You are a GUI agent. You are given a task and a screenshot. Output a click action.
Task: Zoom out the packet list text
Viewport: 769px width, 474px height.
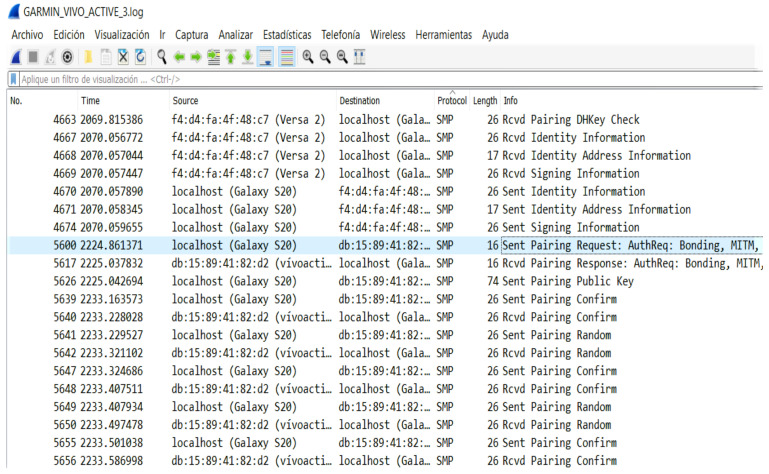325,57
